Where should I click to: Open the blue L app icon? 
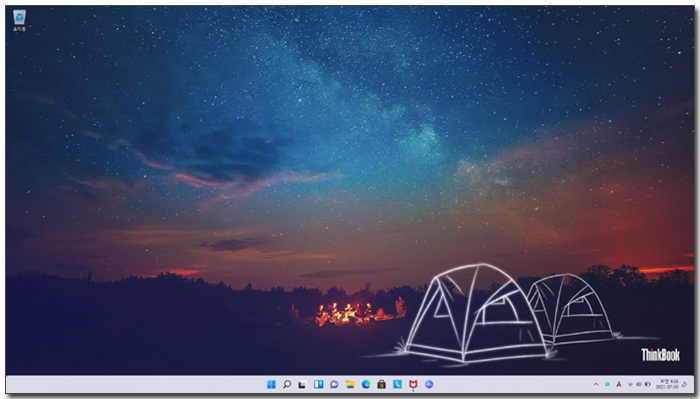397,384
